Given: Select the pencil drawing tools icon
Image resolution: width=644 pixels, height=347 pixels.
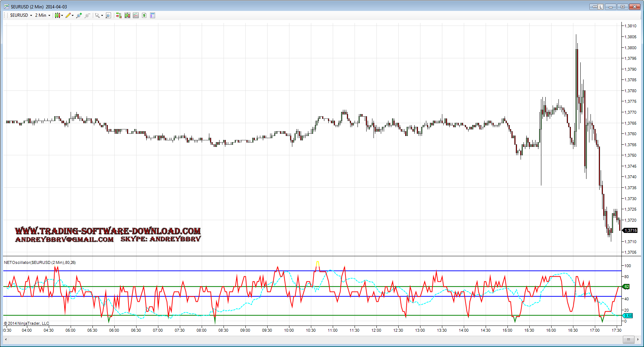Looking at the screenshot, I should click(68, 15).
